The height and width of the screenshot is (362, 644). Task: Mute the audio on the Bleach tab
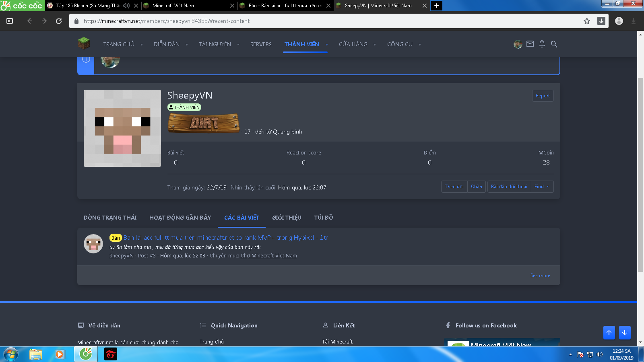(x=126, y=6)
